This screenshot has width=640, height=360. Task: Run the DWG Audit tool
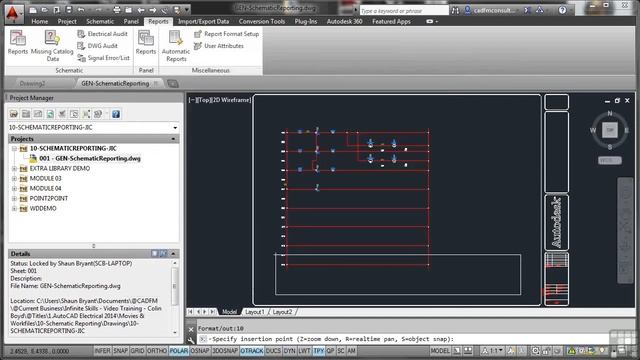(x=98, y=46)
